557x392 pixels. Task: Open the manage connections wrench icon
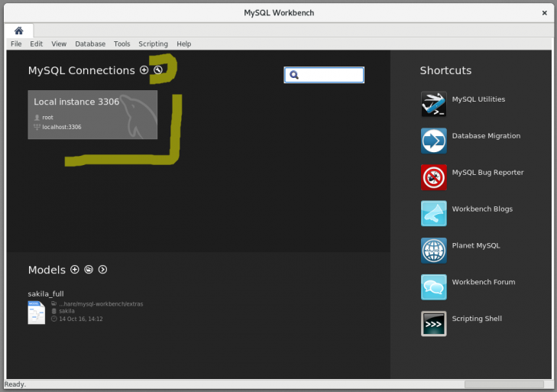[157, 70]
